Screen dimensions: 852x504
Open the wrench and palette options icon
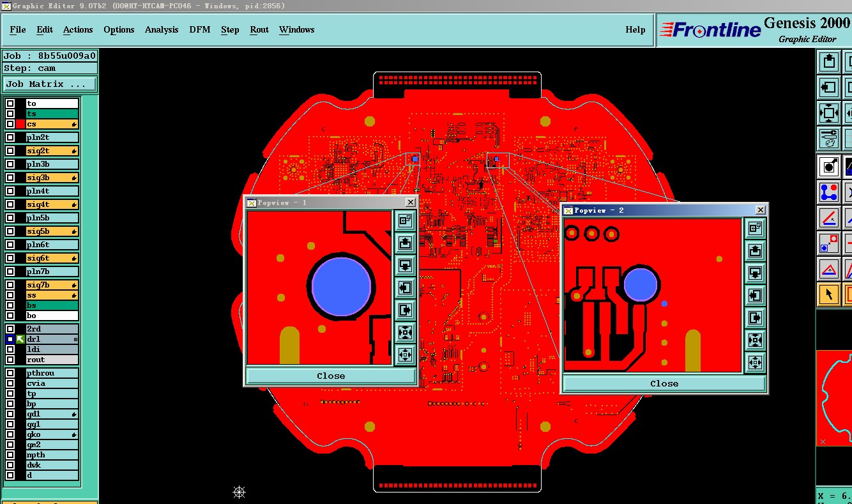(x=829, y=138)
